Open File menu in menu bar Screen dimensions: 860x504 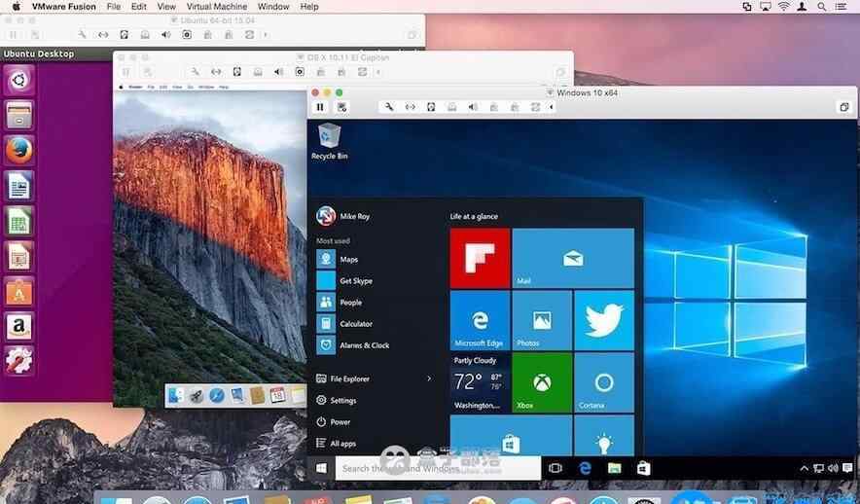(114, 7)
